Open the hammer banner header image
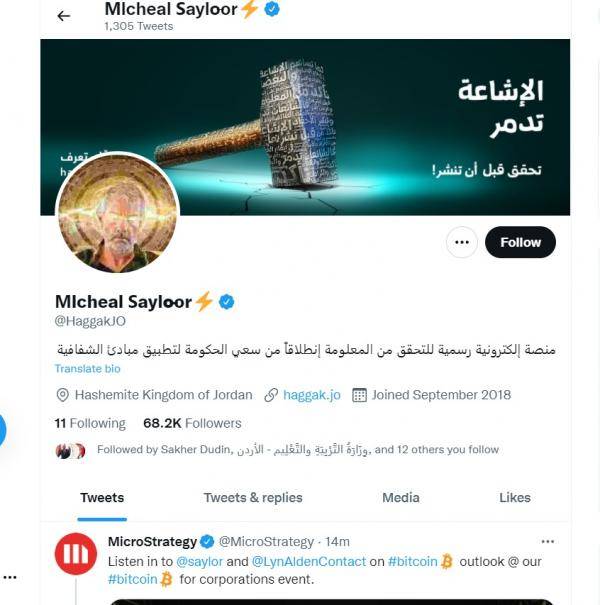This screenshot has width=600, height=605. coord(305,127)
